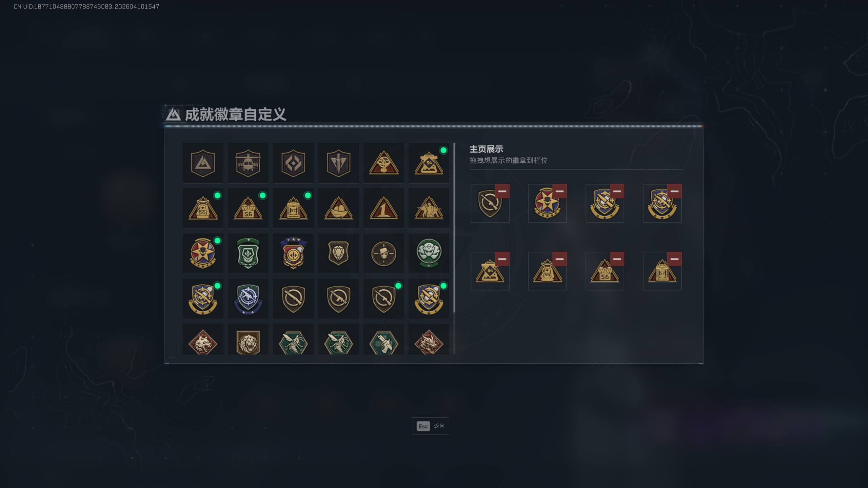This screenshot has width=868, height=488.
Task: Choose the blue rifle crosshair shield badge
Action: click(248, 299)
